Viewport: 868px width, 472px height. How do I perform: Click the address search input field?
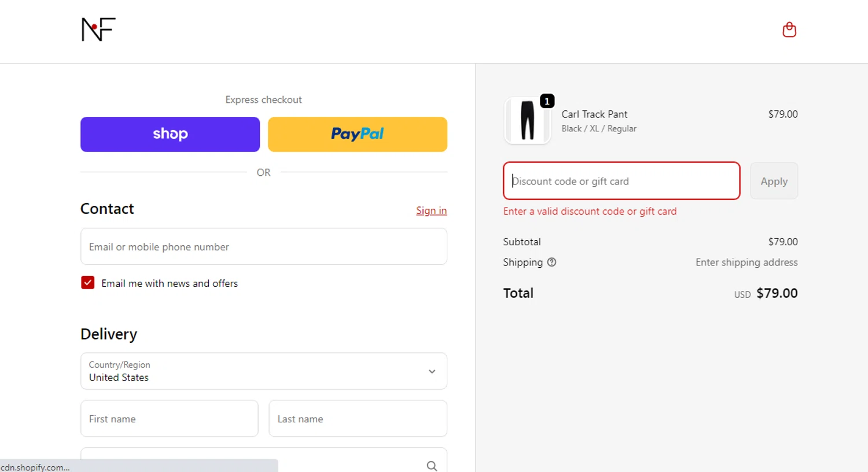tap(264, 460)
